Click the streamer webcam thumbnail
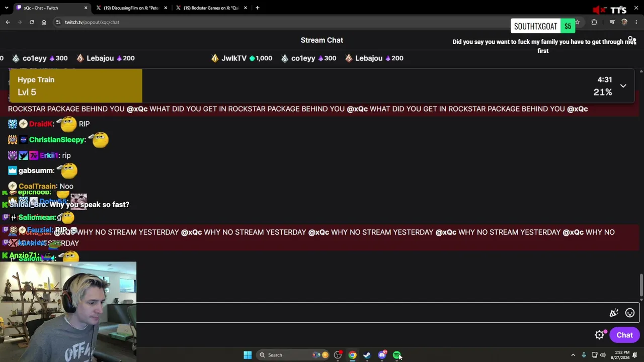 click(68, 312)
